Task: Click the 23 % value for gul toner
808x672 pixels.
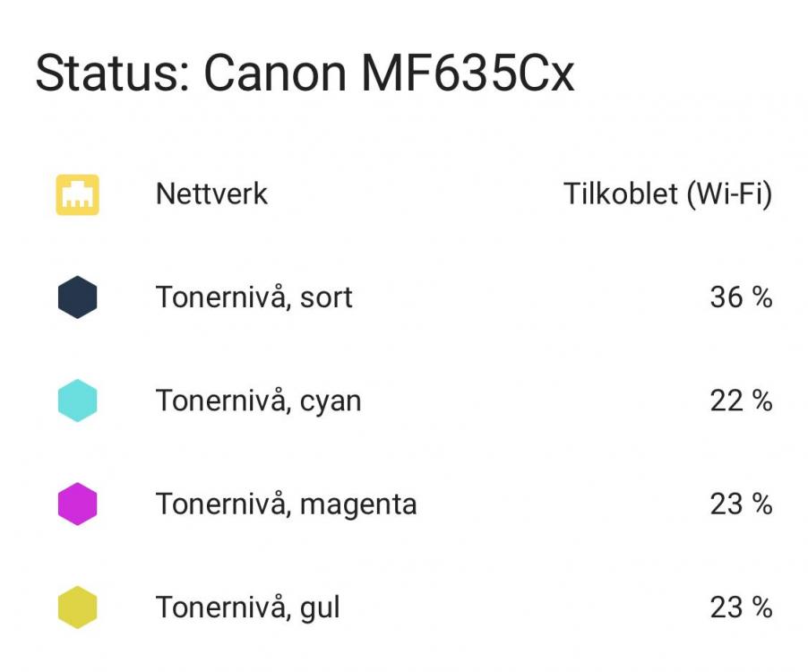Action: pos(741,607)
